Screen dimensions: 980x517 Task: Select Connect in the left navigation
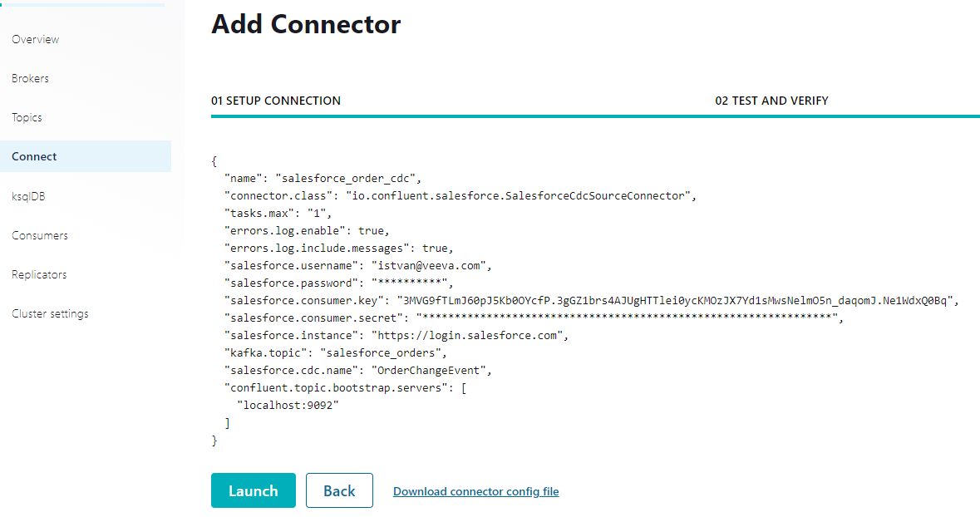point(35,156)
